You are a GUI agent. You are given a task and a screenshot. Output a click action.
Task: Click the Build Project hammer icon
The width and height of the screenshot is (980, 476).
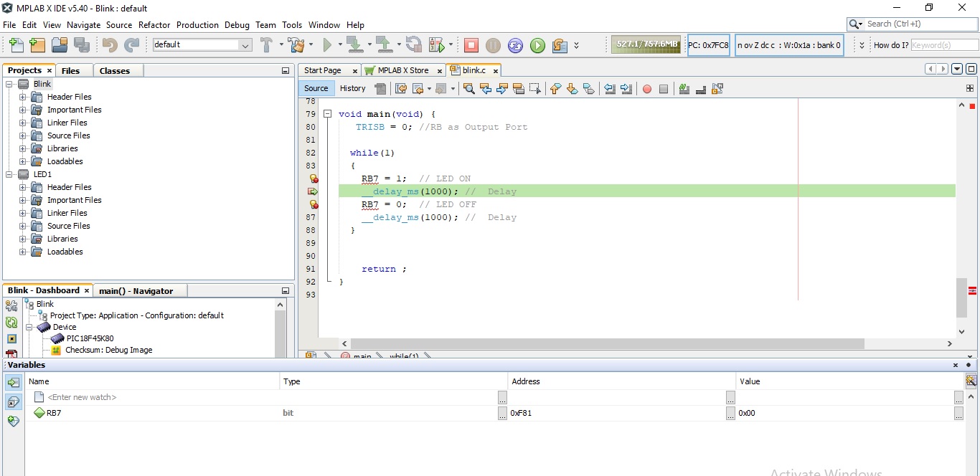click(x=266, y=45)
